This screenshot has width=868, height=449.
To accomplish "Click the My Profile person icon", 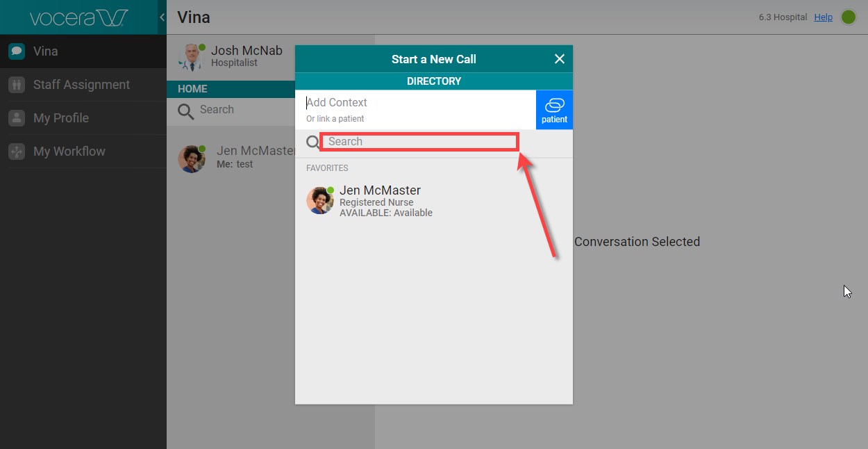I will point(17,118).
